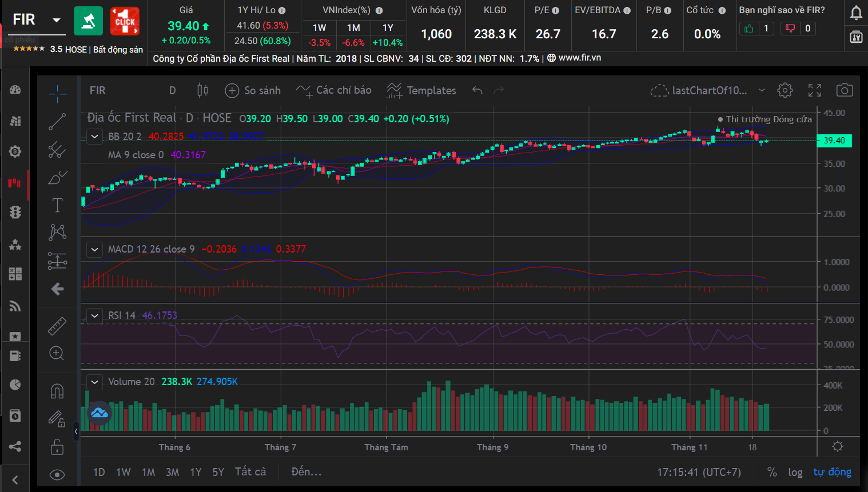Open the candlestick chart style selector

coord(202,90)
